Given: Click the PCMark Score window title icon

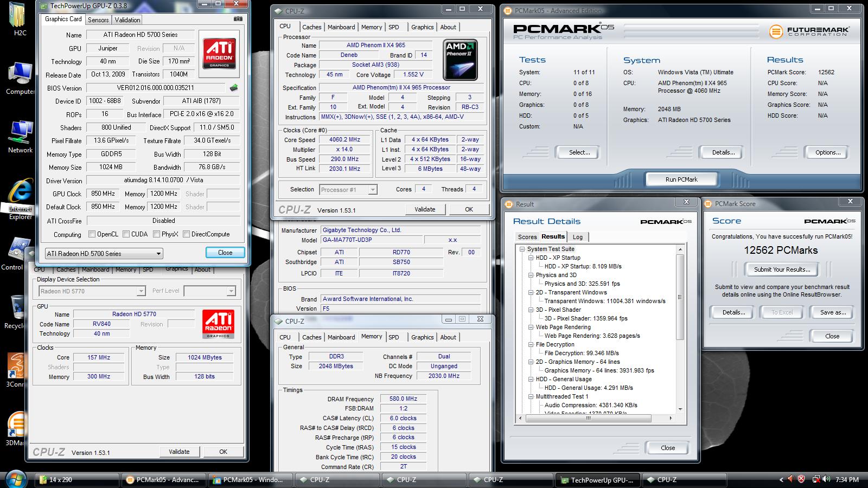Looking at the screenshot, I should pos(708,203).
